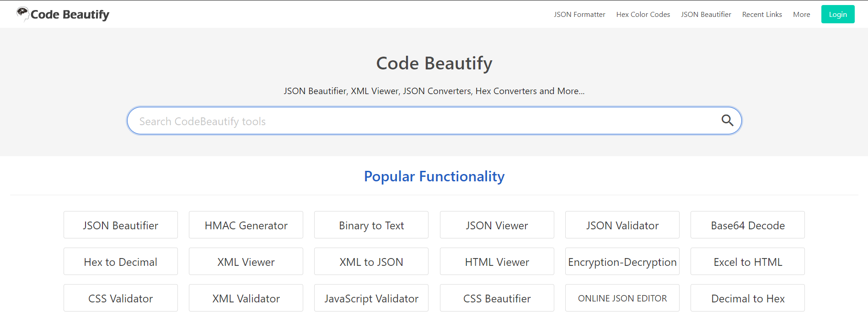
Task: Open the XML Viewer tool
Action: pyautogui.click(x=246, y=261)
